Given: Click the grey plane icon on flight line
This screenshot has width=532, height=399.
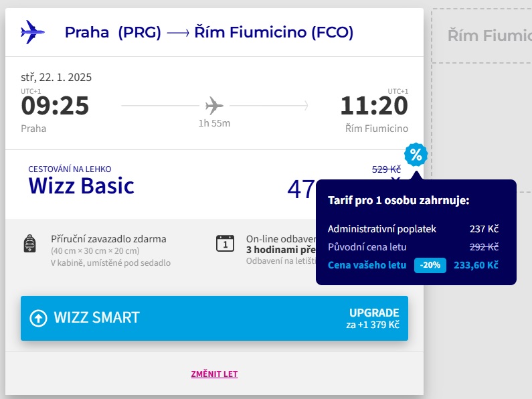Looking at the screenshot, I should tap(214, 106).
